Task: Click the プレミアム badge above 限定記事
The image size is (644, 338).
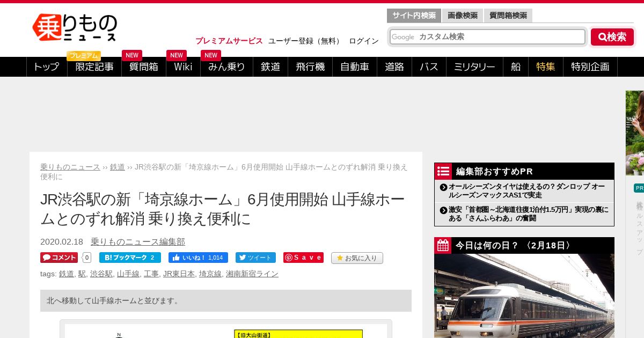Action: [x=84, y=56]
